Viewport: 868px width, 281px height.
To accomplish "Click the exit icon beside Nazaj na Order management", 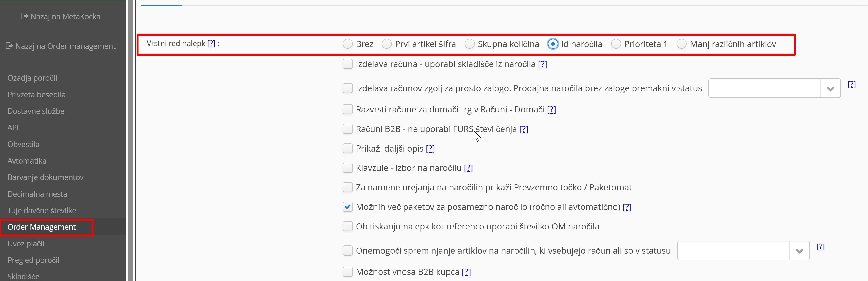I will tap(9, 46).
